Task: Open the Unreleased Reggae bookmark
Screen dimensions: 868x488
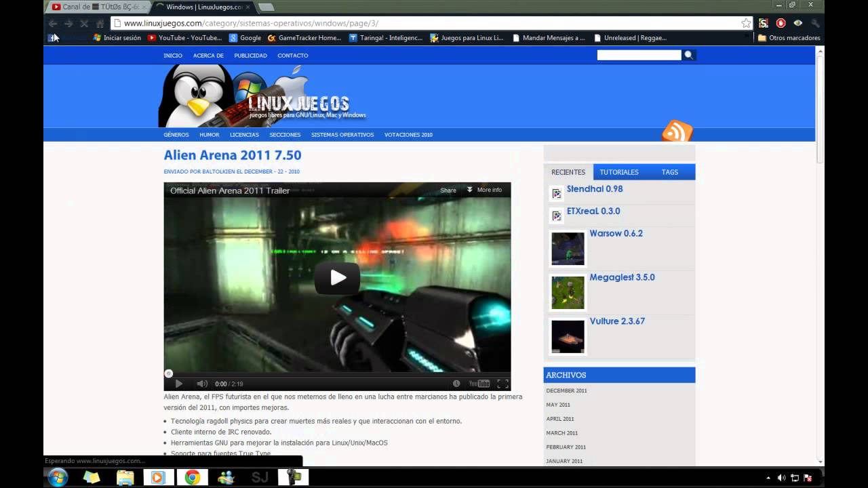Action: pyautogui.click(x=630, y=38)
